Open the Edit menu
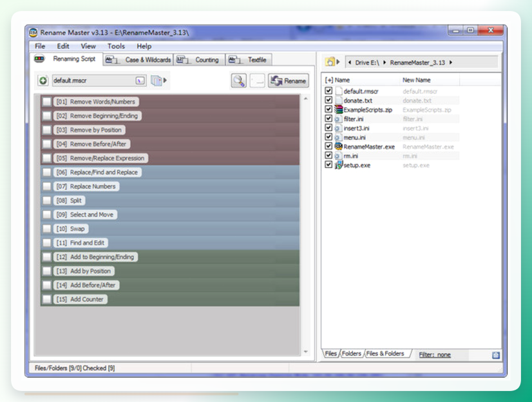 click(x=63, y=46)
